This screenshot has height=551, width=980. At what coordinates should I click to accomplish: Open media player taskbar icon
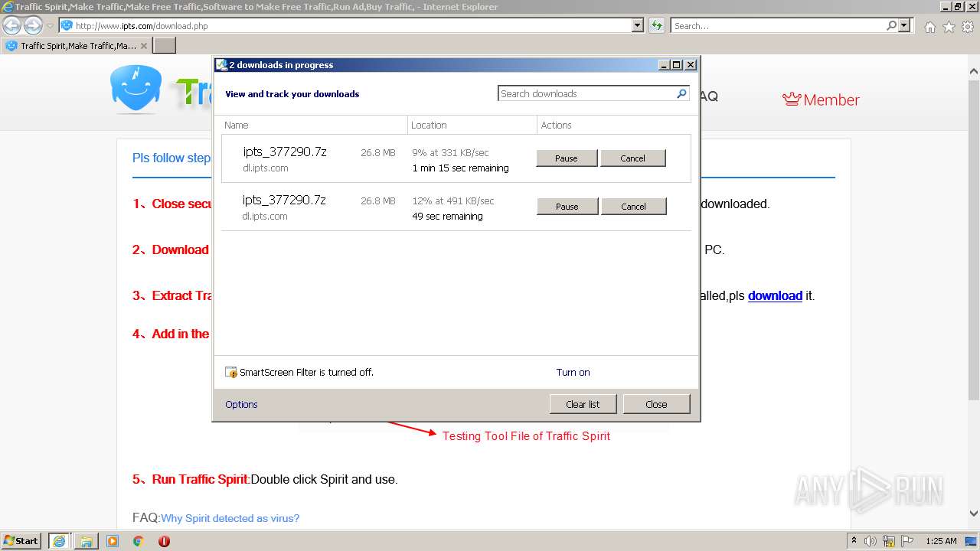point(113,541)
